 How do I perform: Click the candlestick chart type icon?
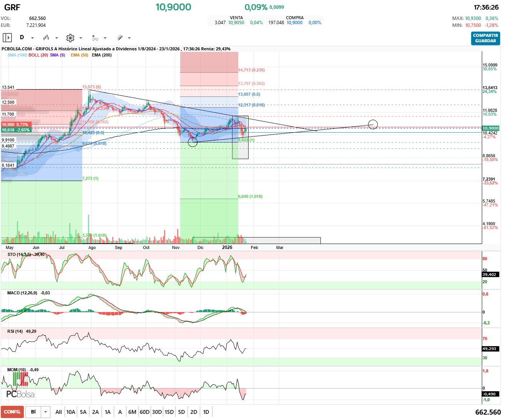tap(46, 38)
